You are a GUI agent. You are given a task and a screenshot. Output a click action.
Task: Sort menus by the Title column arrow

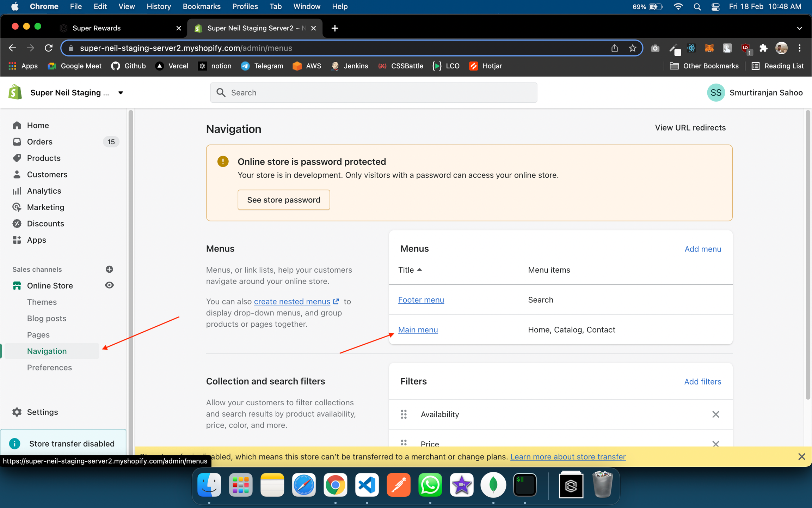pyautogui.click(x=419, y=270)
